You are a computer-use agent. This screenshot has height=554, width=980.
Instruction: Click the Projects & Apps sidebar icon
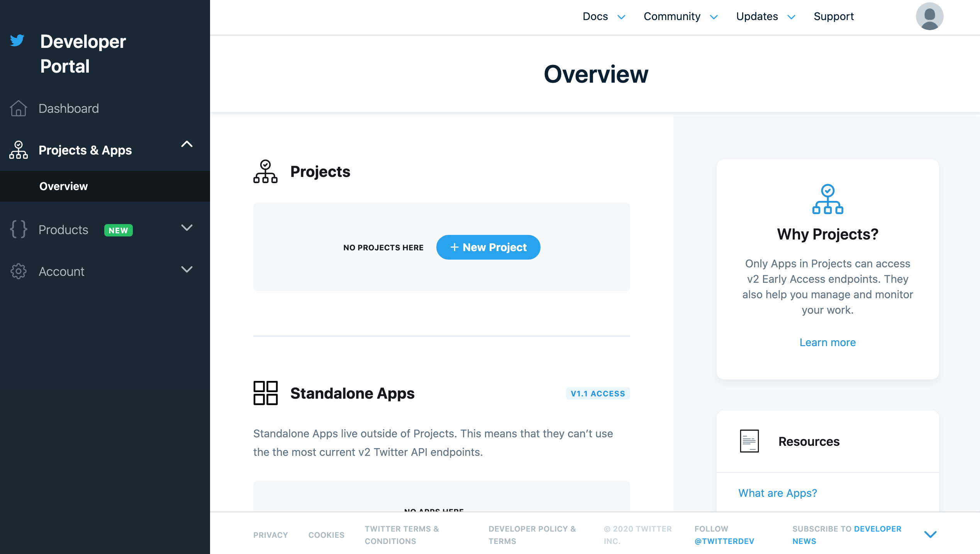coord(18,150)
